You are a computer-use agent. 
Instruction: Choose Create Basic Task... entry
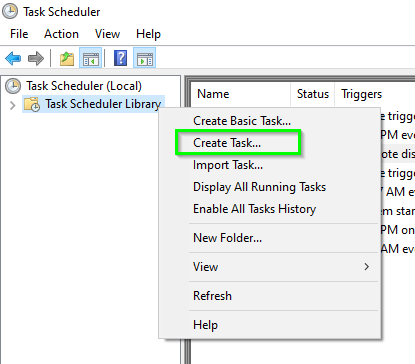[x=242, y=121]
